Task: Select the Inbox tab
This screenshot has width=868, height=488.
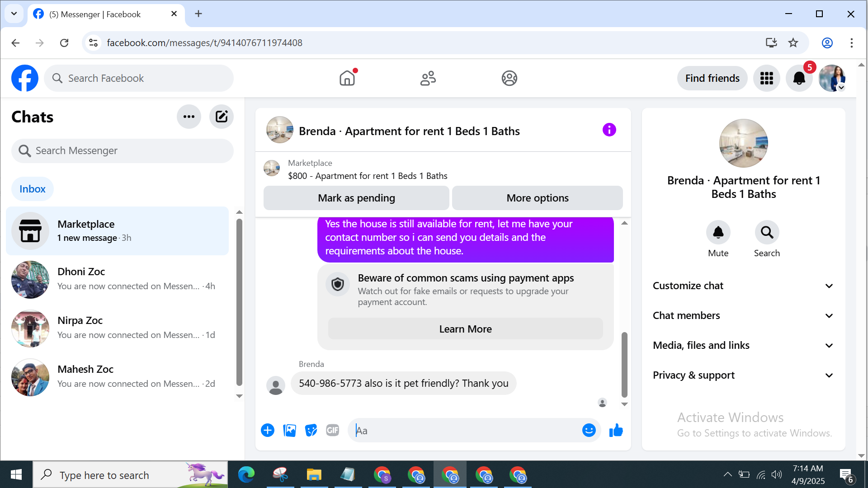Action: tap(33, 189)
